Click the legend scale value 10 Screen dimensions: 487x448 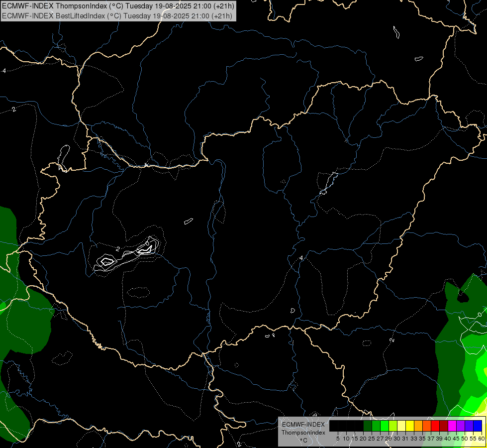tap(346, 439)
